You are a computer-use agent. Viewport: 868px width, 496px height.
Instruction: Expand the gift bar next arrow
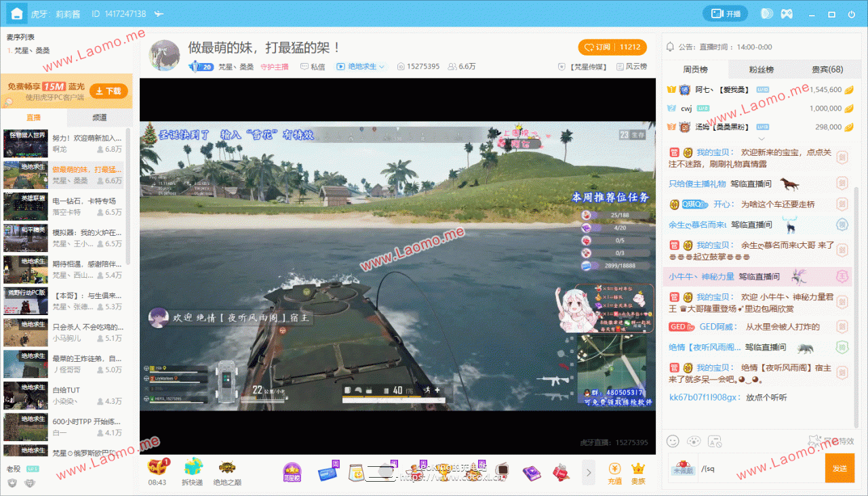[x=589, y=472]
